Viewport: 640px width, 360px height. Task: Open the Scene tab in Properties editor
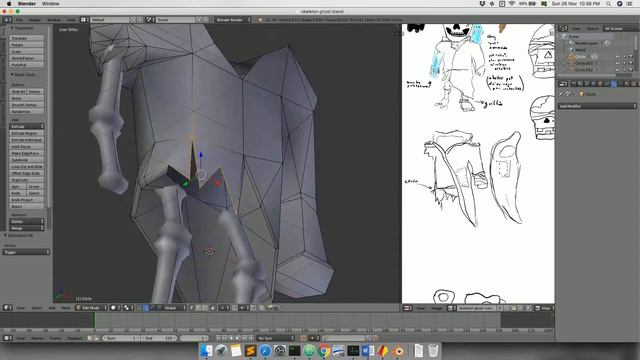point(587,84)
